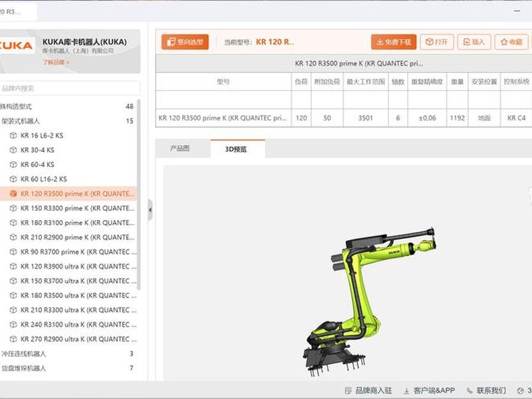Select KR 210 R2900 prime K in list
Viewport: 532px width, 399px height.
click(78, 237)
